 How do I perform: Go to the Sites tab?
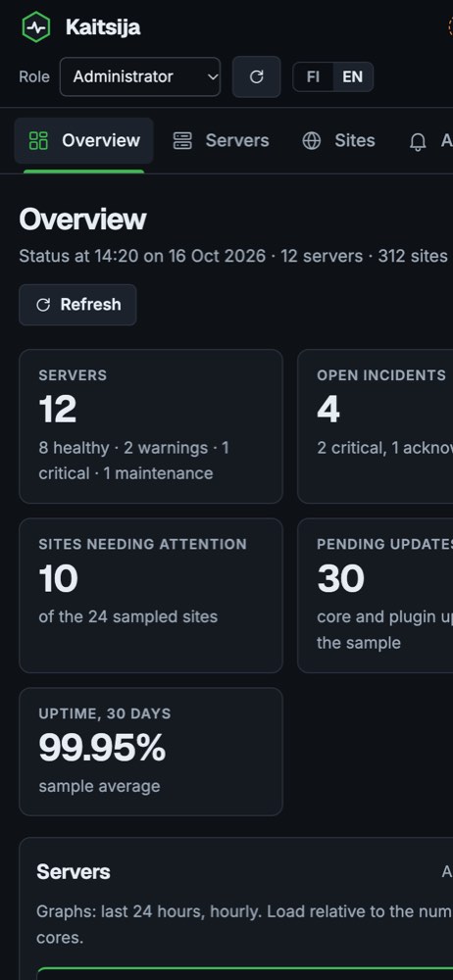pyautogui.click(x=338, y=140)
